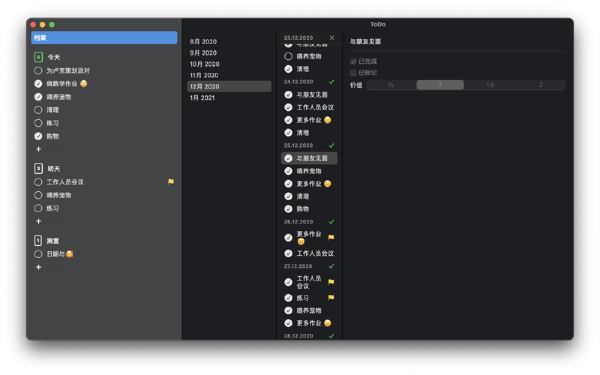Click green checkmark next to 28.12.2020
Screen dimensions: 600x375
pos(331,336)
